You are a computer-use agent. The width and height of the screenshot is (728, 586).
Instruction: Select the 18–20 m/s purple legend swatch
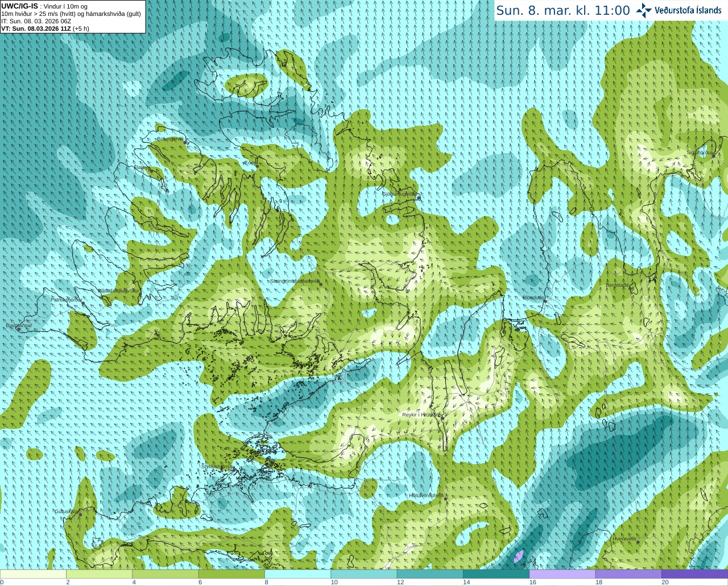point(628,574)
